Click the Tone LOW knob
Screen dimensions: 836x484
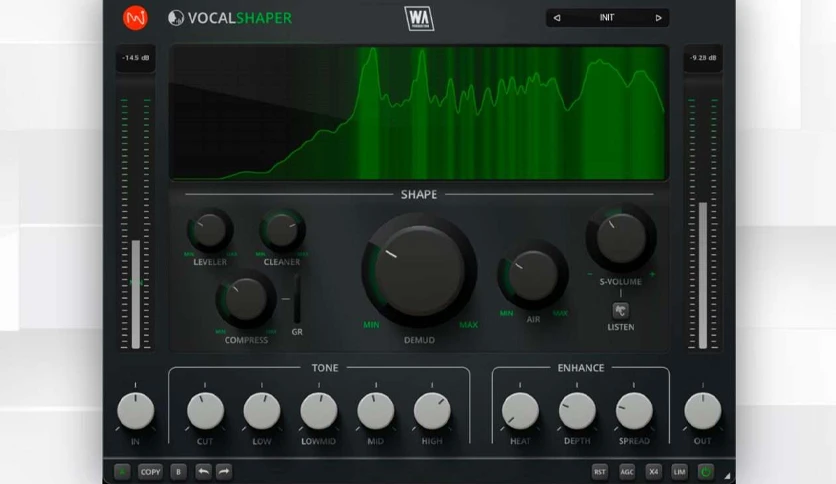coord(262,411)
